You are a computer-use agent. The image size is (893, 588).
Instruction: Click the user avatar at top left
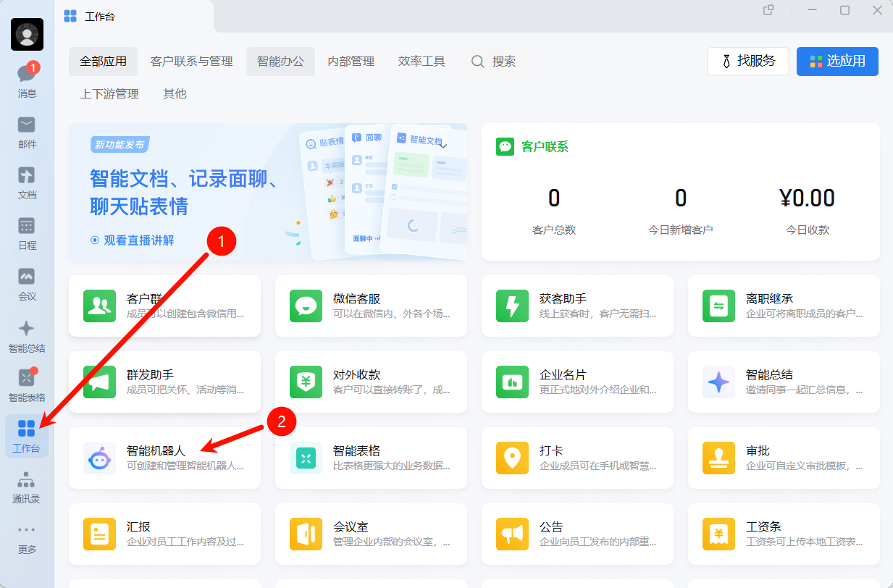click(27, 34)
